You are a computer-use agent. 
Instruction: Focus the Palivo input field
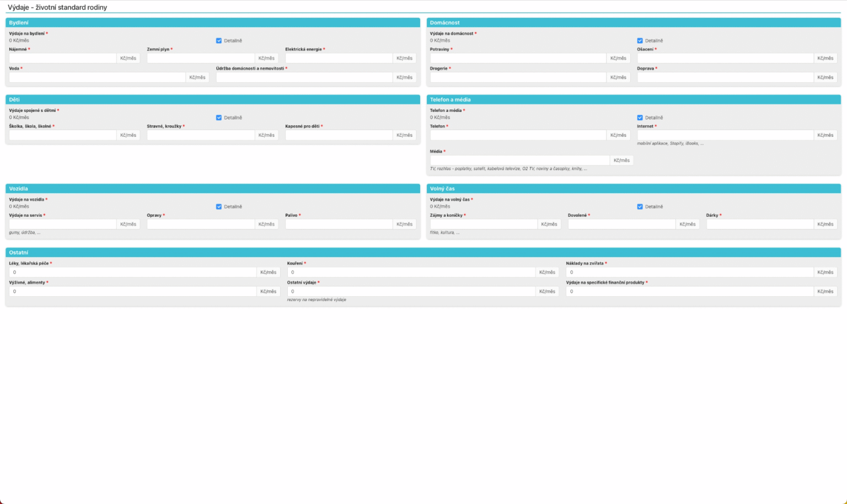pyautogui.click(x=339, y=224)
